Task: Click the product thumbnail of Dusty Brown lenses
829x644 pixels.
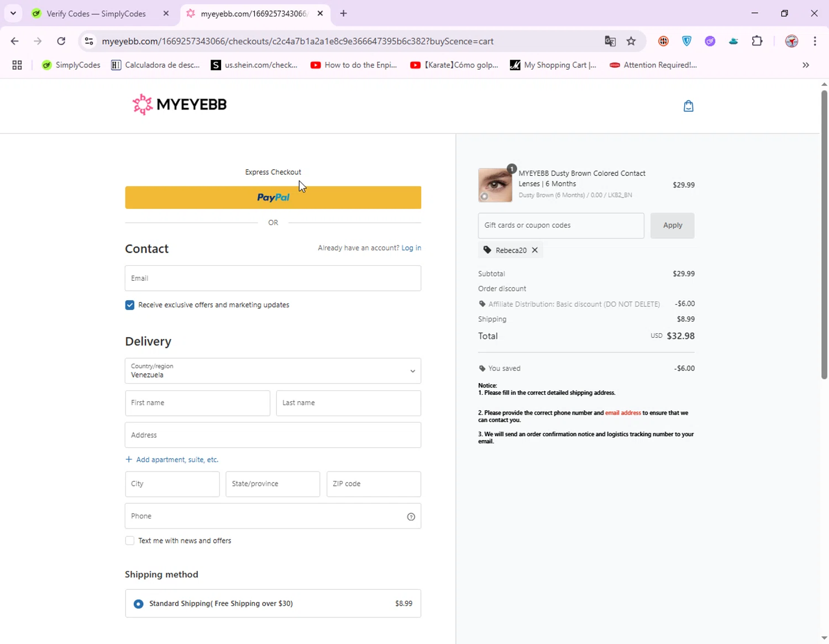Action: 495,185
